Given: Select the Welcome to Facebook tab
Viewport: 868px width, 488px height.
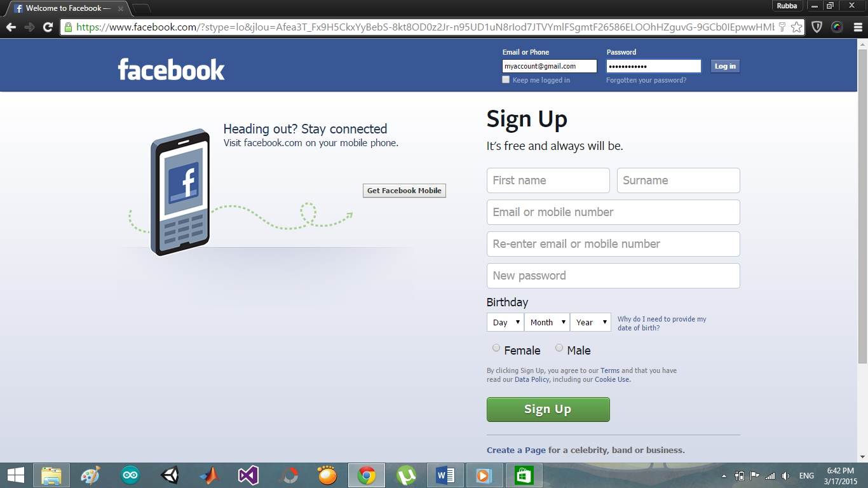Looking at the screenshot, I should pyautogui.click(x=67, y=8).
